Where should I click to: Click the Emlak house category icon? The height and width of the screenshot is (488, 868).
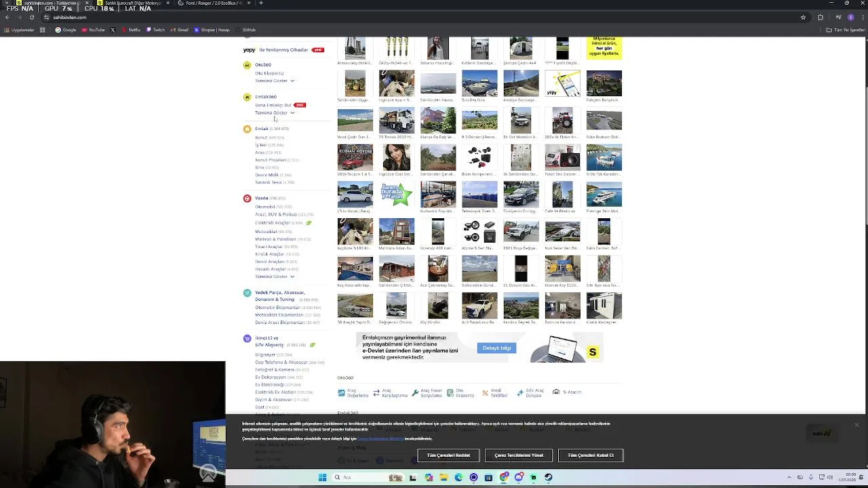click(x=247, y=129)
